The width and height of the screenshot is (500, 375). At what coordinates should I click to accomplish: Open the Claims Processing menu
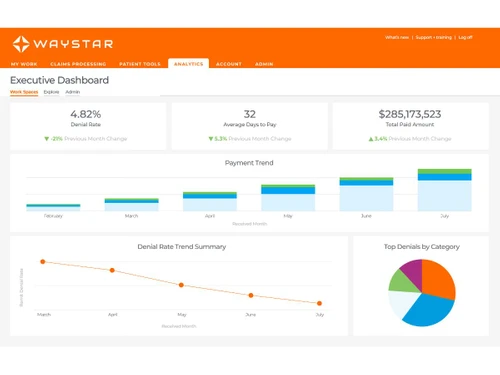tap(78, 64)
